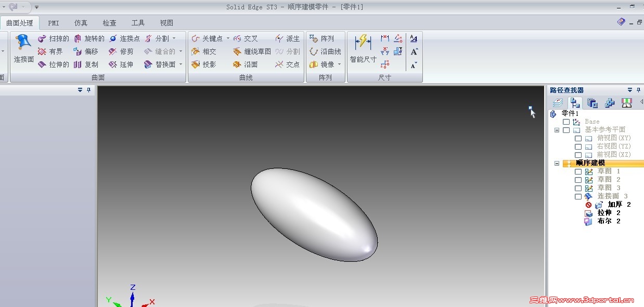Toggle the 草图 1 checkbox
The image size is (644, 307).
(578, 171)
